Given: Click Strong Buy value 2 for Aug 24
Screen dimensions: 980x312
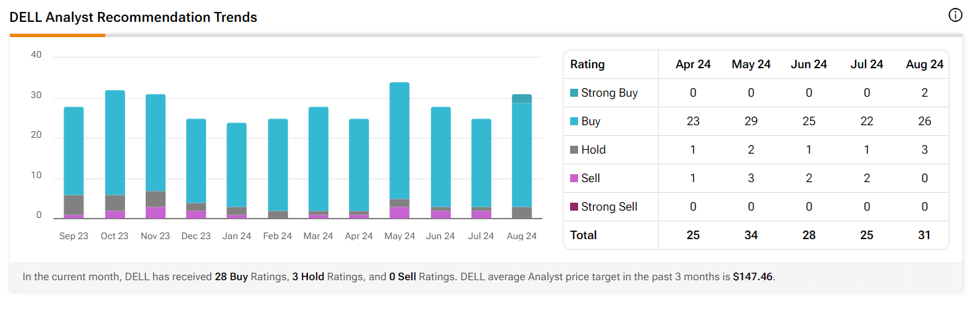Looking at the screenshot, I should click(x=924, y=93).
